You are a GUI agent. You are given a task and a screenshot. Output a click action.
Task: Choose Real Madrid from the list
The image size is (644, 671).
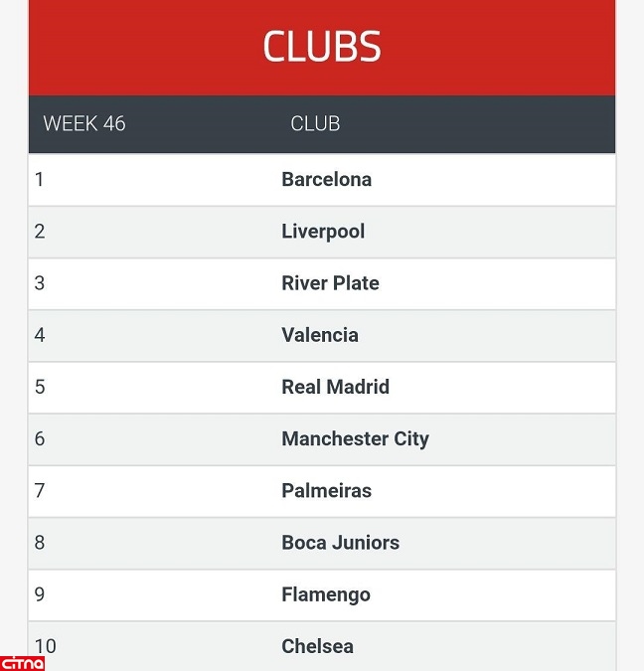[335, 387]
